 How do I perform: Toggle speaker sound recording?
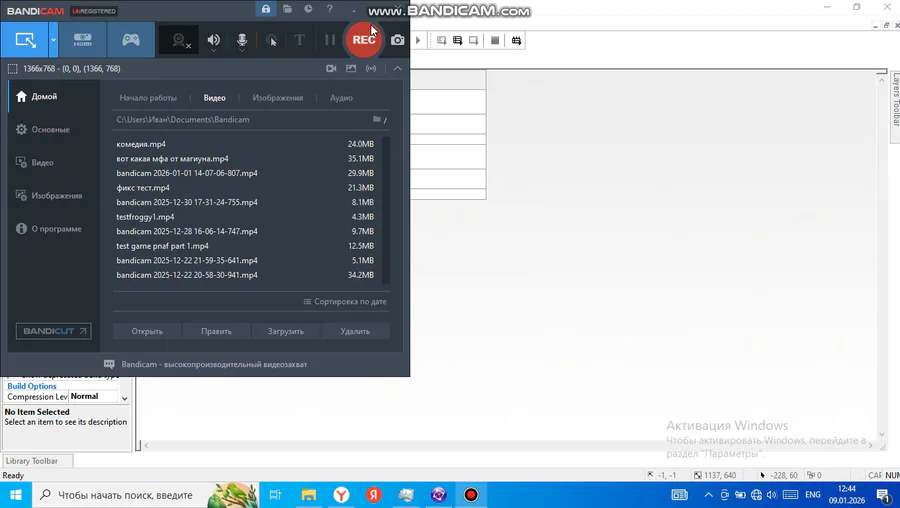(x=214, y=40)
